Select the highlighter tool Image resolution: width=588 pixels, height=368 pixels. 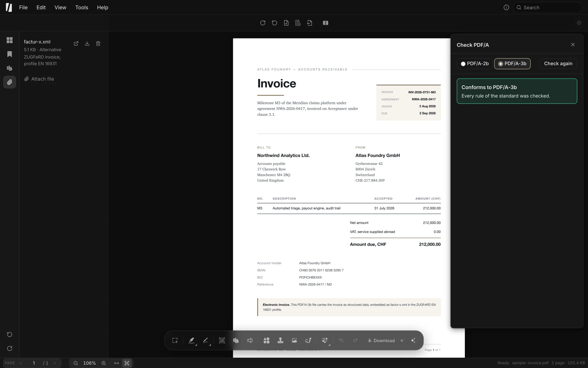click(x=191, y=341)
